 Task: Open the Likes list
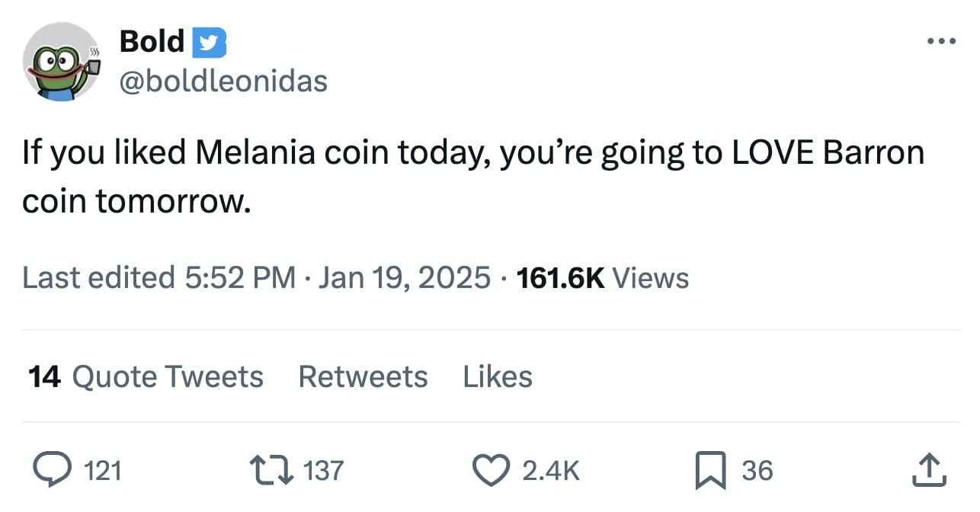click(x=498, y=376)
